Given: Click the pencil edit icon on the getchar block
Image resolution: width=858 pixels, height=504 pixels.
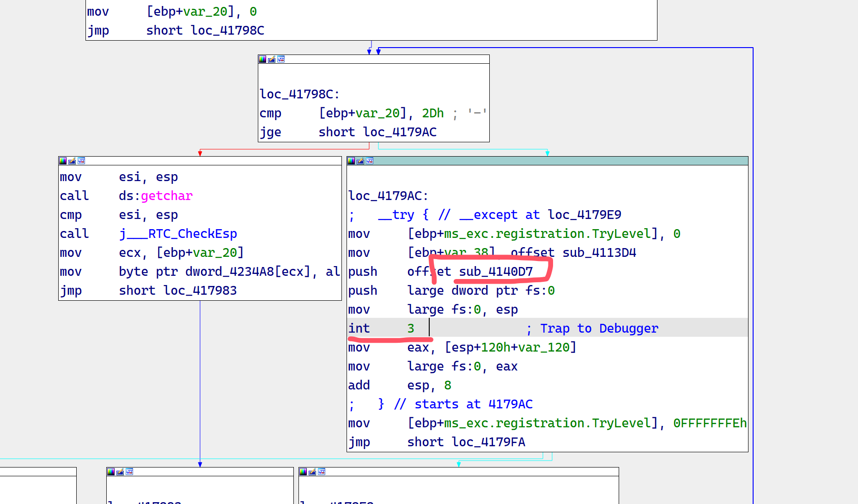Looking at the screenshot, I should click(x=72, y=161).
